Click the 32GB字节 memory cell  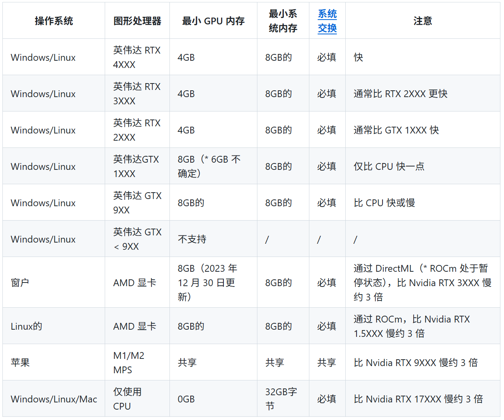click(281, 399)
